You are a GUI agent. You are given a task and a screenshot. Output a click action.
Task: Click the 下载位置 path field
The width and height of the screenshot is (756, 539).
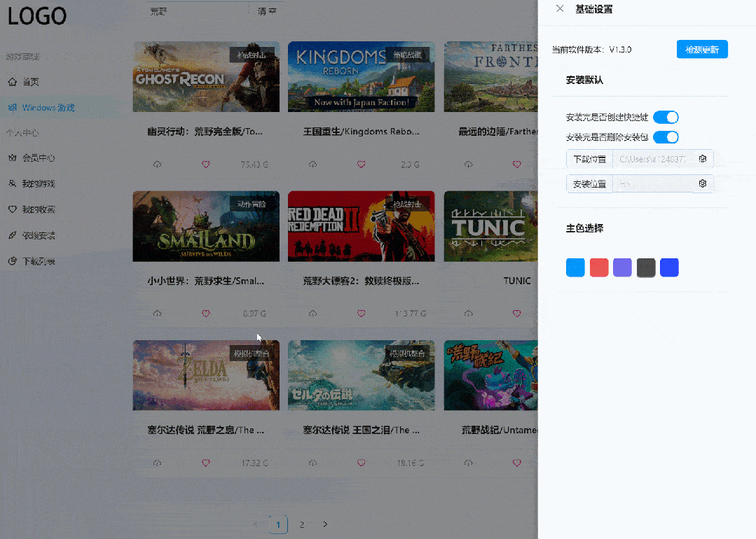point(653,158)
